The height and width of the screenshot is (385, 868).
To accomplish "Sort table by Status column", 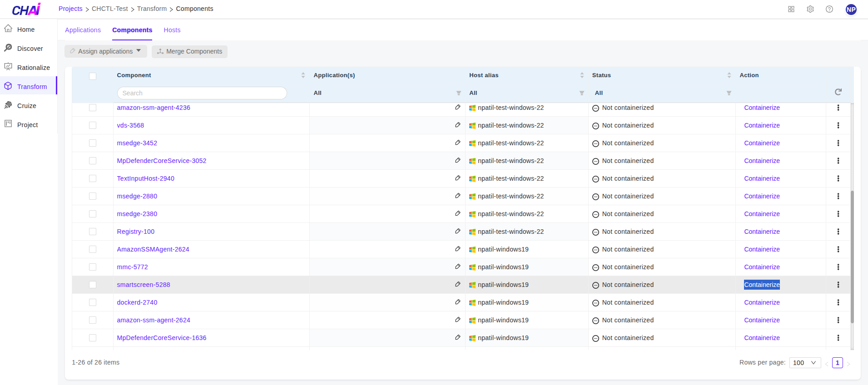I will (x=729, y=75).
